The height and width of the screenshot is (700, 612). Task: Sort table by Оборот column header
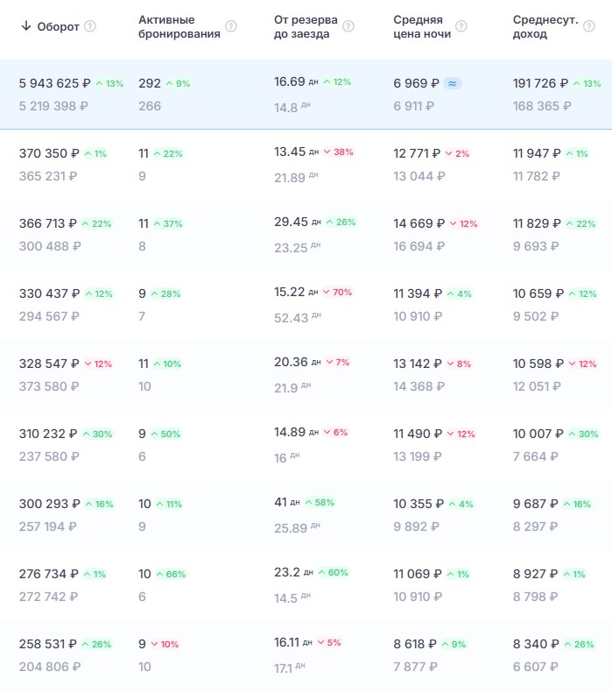click(58, 27)
